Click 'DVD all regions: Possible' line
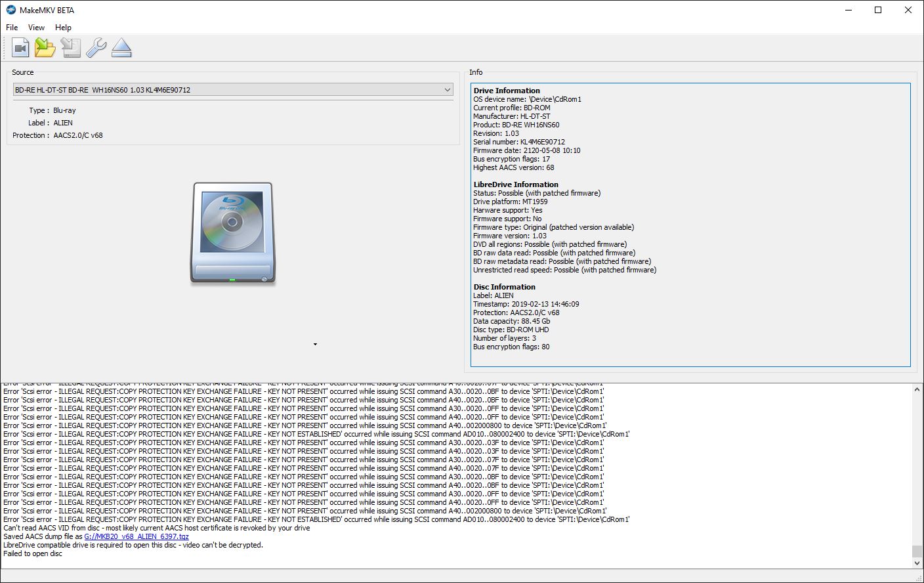Screen dimensions: 924x583 550,244
